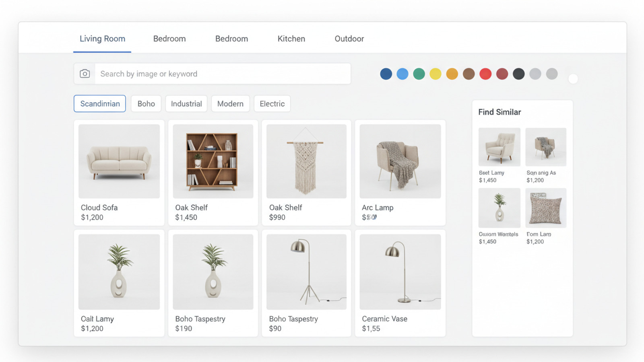View the vase image priced $190
Viewport: 644px width, 362px height.
pos(213,272)
